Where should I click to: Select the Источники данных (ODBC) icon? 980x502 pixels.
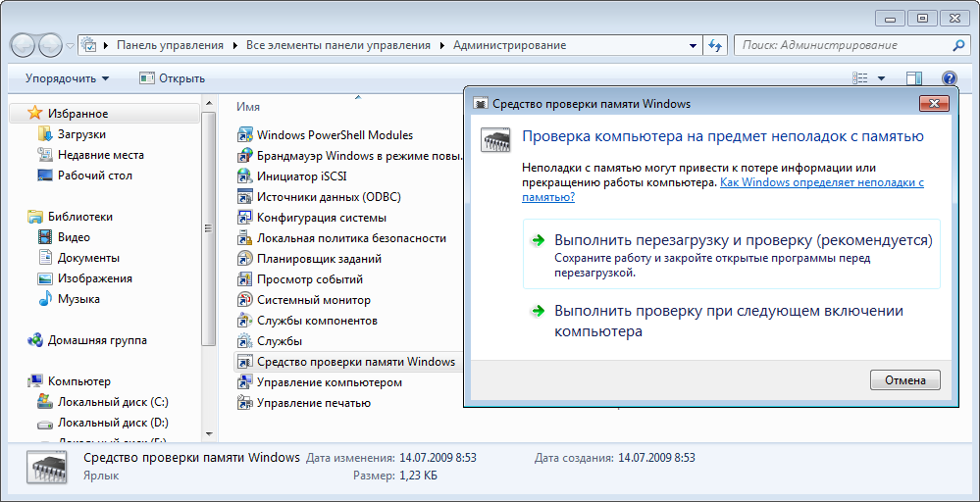(x=244, y=197)
